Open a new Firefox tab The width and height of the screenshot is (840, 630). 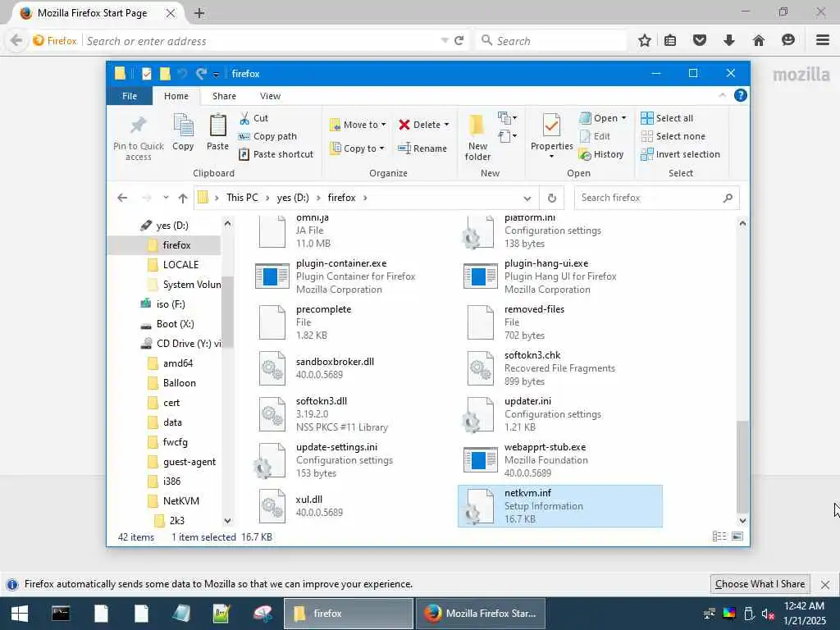(x=199, y=13)
